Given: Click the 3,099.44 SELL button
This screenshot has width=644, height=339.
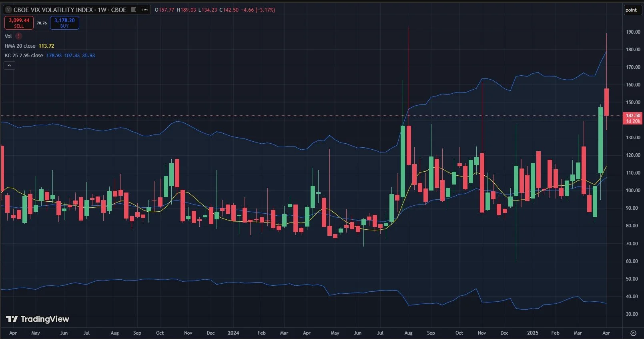Looking at the screenshot, I should (x=19, y=23).
